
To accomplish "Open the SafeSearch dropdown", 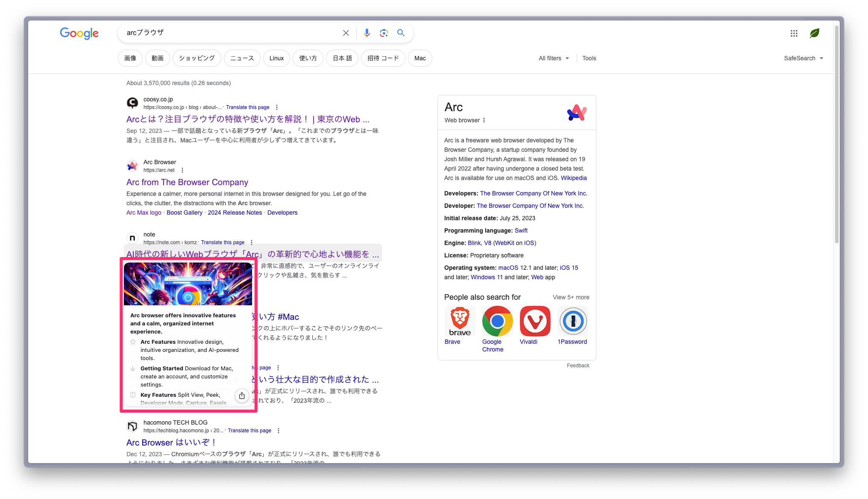I will coord(803,58).
